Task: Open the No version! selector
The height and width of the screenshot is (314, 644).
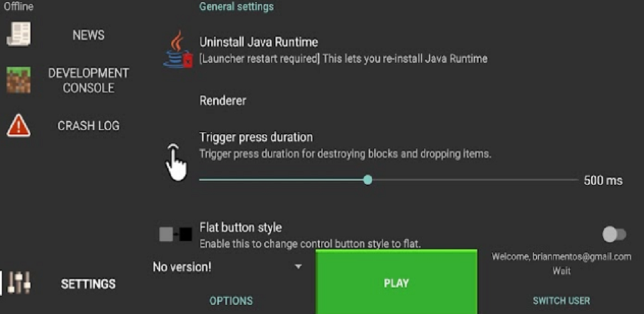Action: [228, 268]
